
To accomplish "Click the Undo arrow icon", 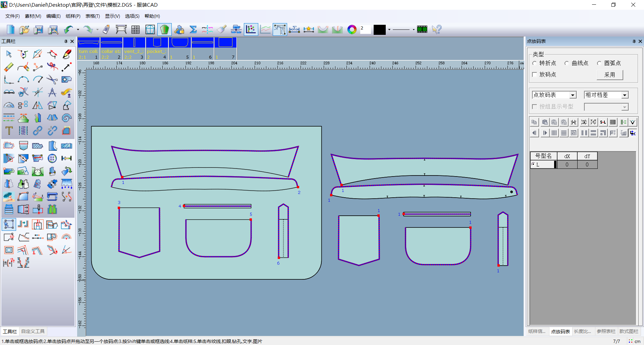I will [69, 29].
